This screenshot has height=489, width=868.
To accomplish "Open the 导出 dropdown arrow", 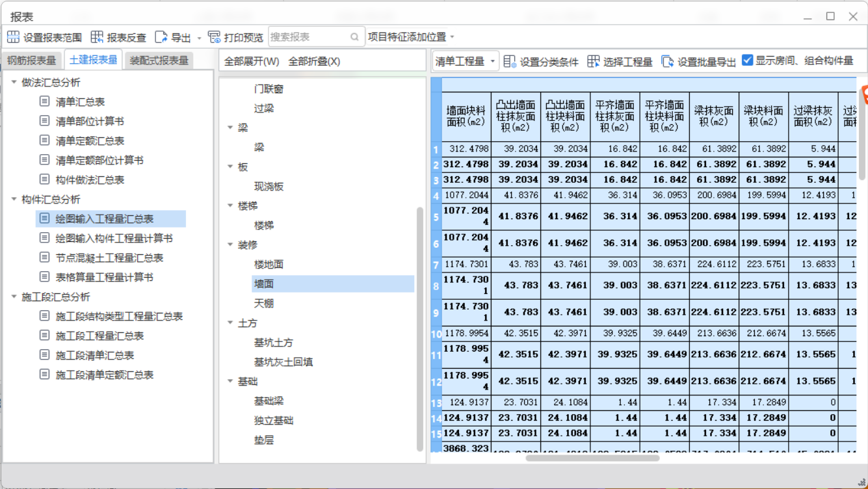I will pyautogui.click(x=199, y=38).
